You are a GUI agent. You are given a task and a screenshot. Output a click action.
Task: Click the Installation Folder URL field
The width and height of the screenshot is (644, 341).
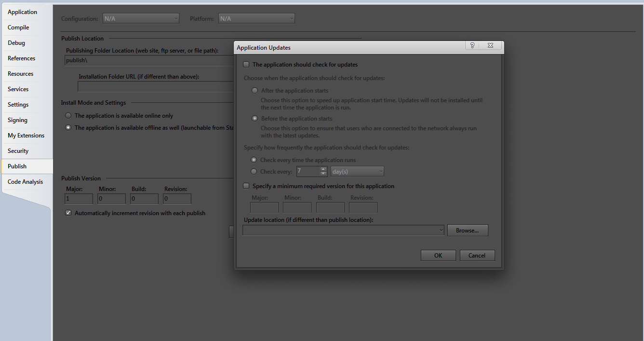click(156, 86)
